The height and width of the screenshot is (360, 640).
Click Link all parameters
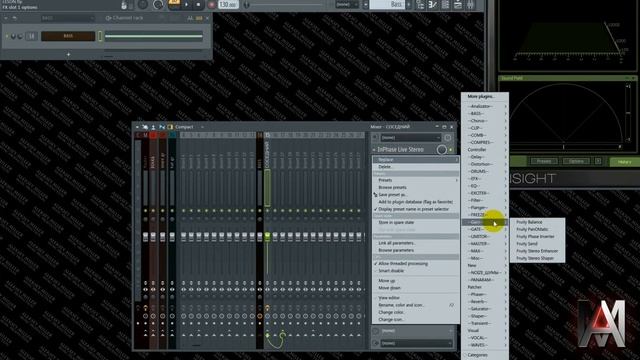click(x=415, y=243)
